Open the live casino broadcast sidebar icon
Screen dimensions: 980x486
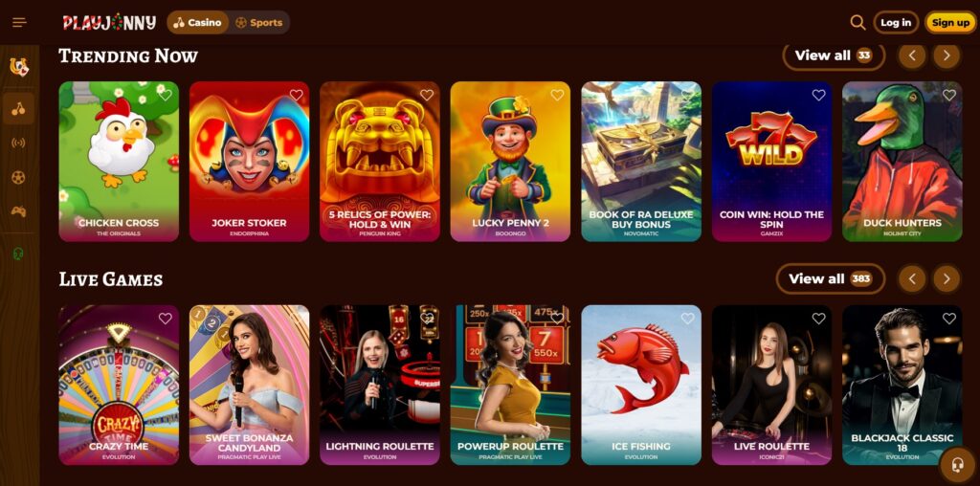pyautogui.click(x=19, y=144)
